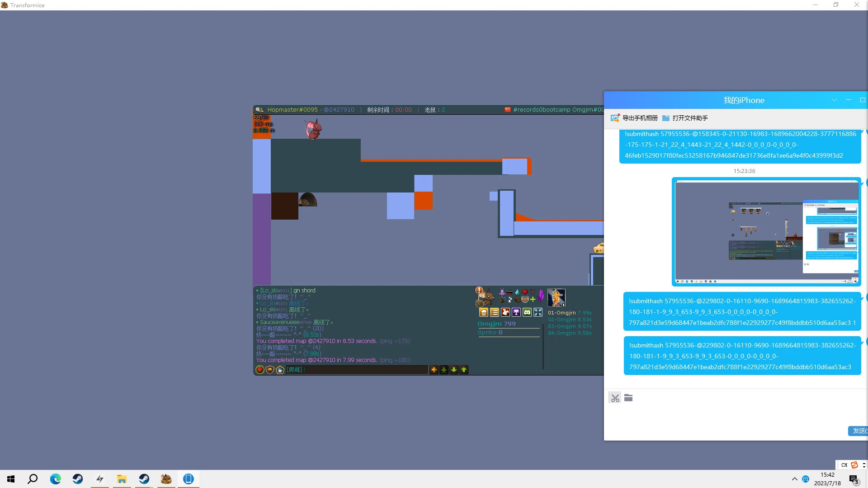Open the taskbar clock showing 15:42
This screenshot has height=488, width=868.
point(827,479)
